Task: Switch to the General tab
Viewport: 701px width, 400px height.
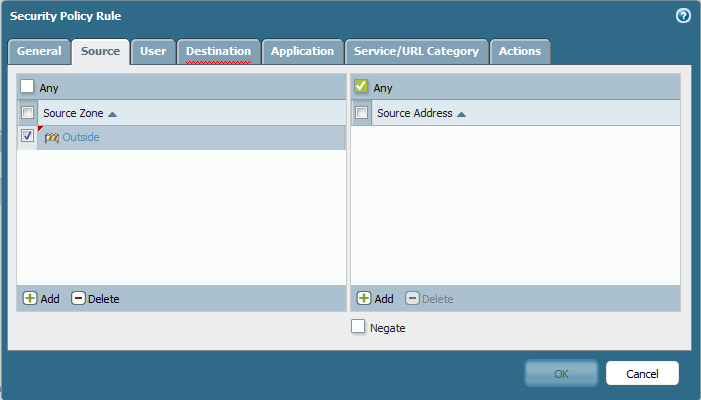Action: pos(39,52)
